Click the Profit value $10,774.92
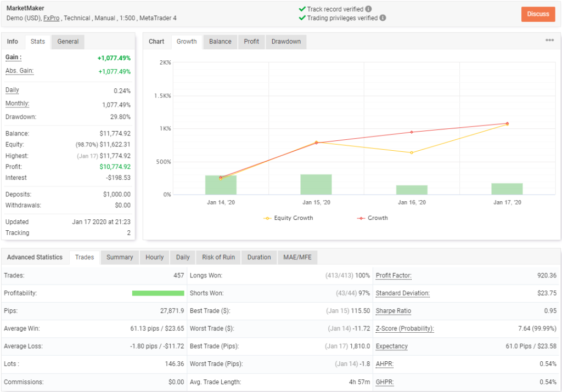The width and height of the screenshot is (562, 392). coord(115,167)
